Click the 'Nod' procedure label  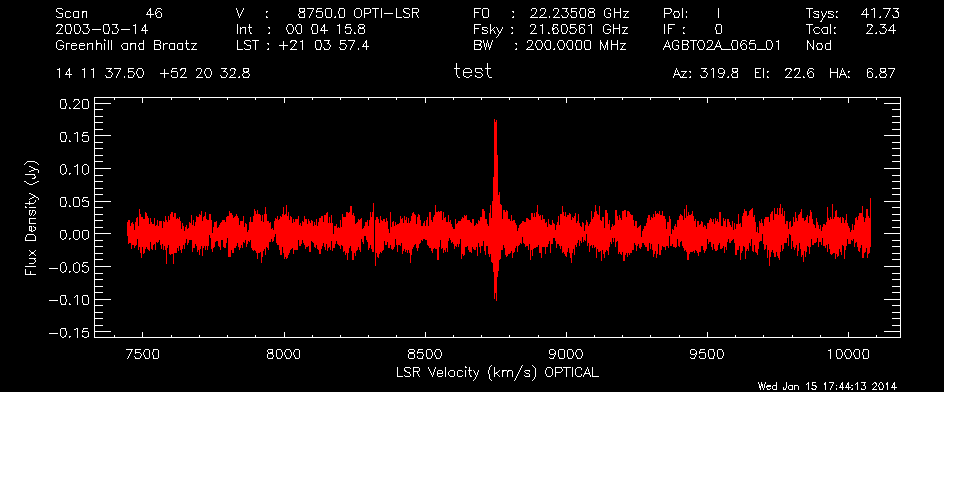(x=819, y=45)
